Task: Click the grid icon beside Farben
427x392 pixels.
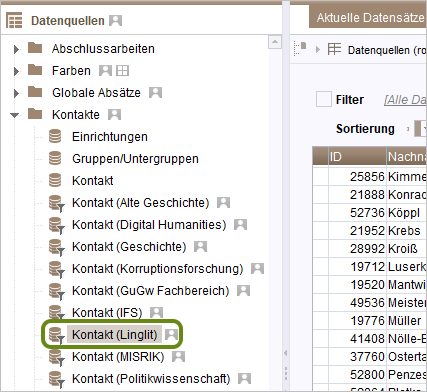Action: 122,71
